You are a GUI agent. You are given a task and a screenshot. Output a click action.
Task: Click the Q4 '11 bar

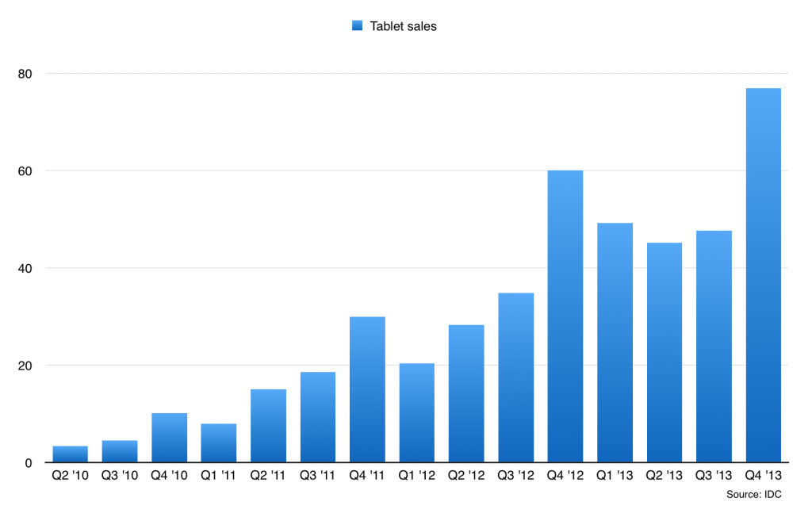point(367,389)
